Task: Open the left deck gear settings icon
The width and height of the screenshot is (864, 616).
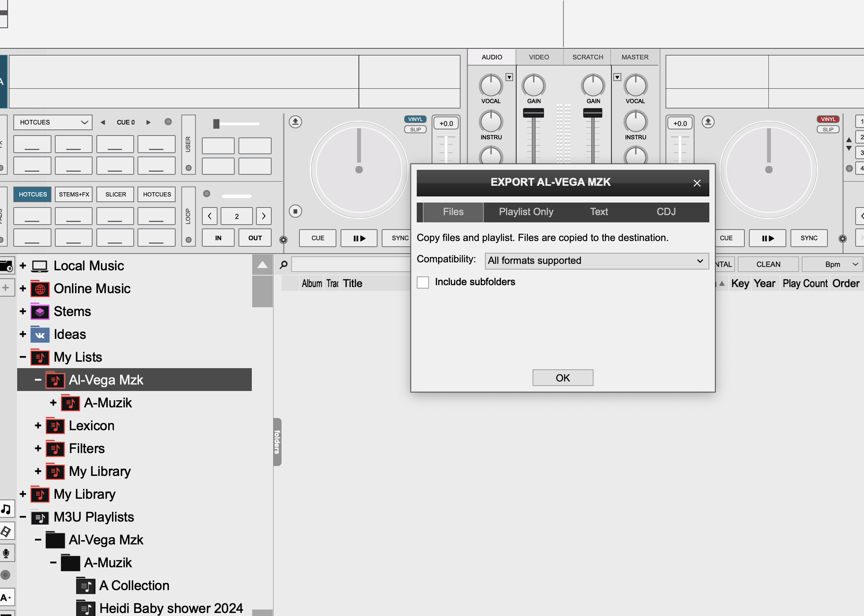Action: point(283,240)
